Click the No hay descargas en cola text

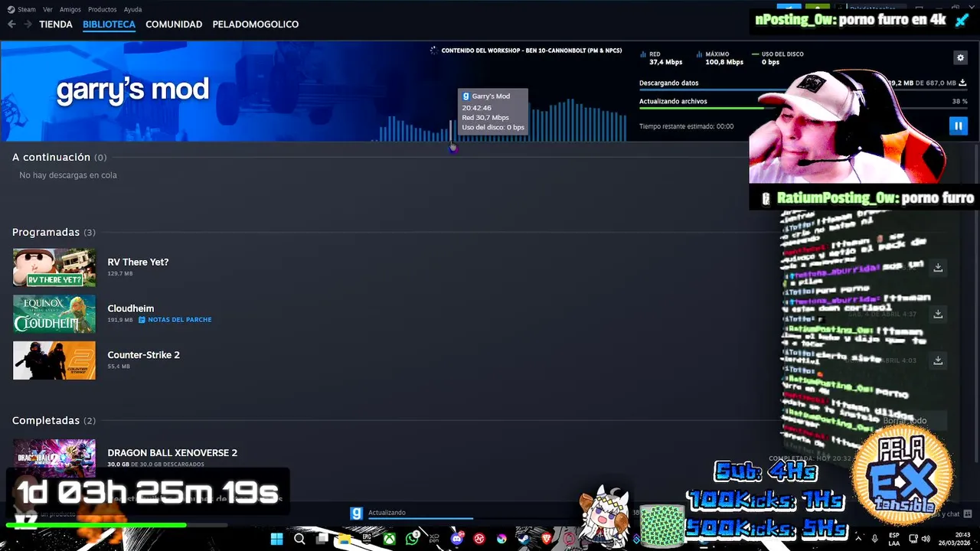click(68, 175)
